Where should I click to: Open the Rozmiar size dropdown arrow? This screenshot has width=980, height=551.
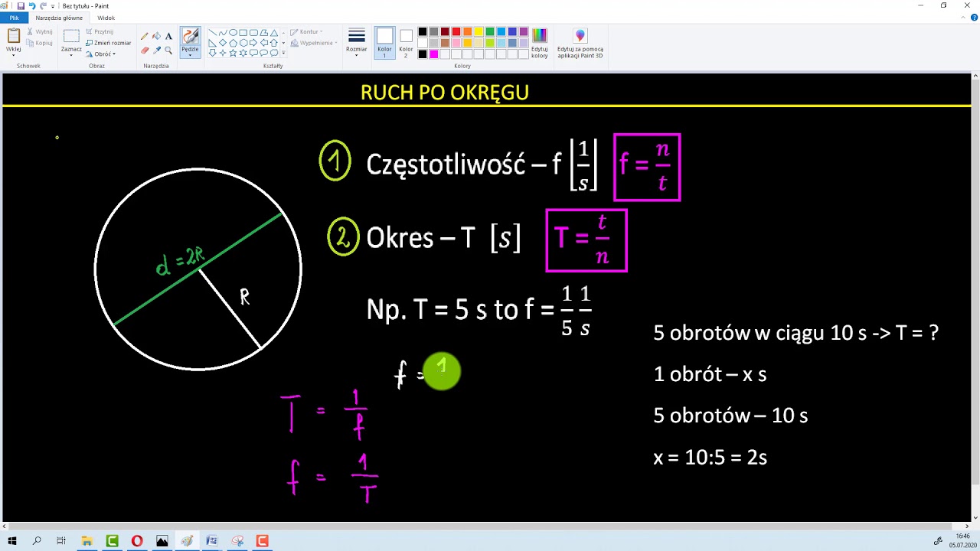click(356, 55)
